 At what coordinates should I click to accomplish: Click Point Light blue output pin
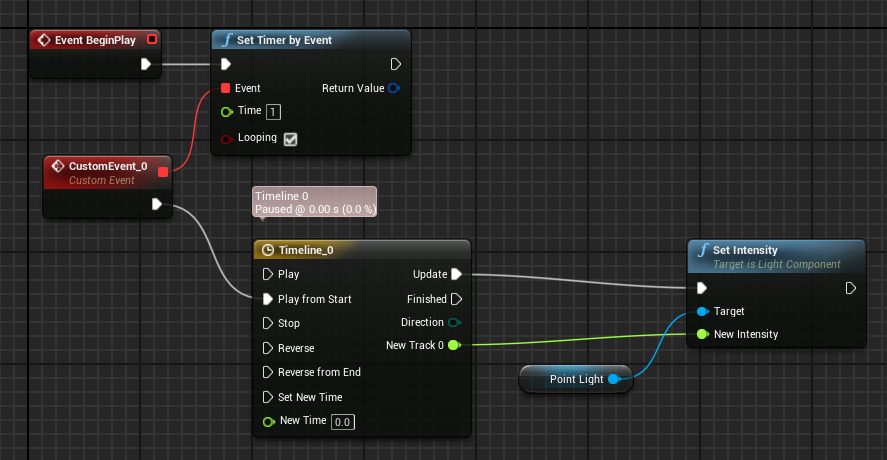pyautogui.click(x=614, y=379)
